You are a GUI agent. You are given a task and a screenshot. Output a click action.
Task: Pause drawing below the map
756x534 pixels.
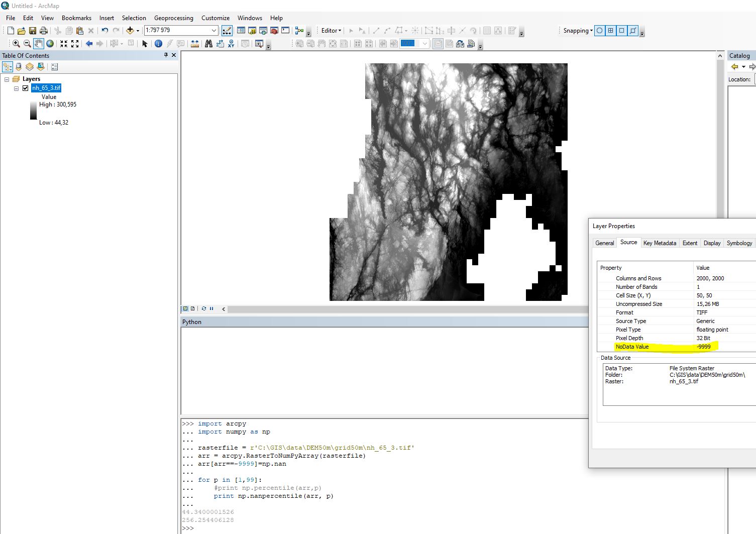click(x=211, y=308)
